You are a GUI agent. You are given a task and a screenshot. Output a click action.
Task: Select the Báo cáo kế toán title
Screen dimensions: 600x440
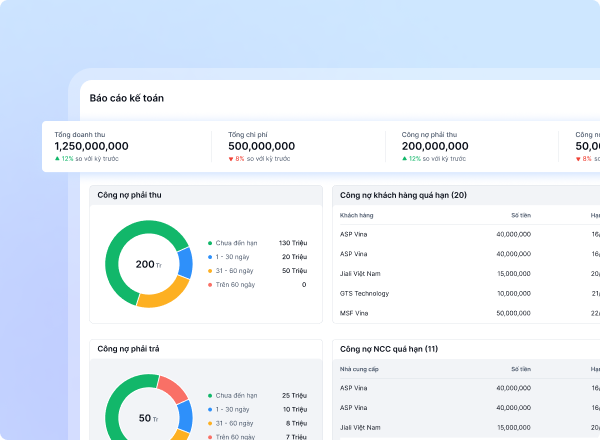pyautogui.click(x=127, y=98)
